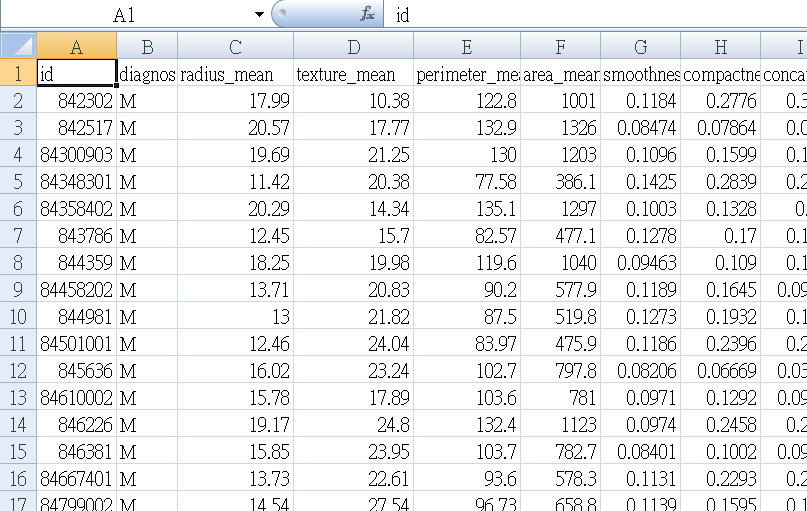Select row 1 header
This screenshot has width=807, height=511.
(19, 74)
